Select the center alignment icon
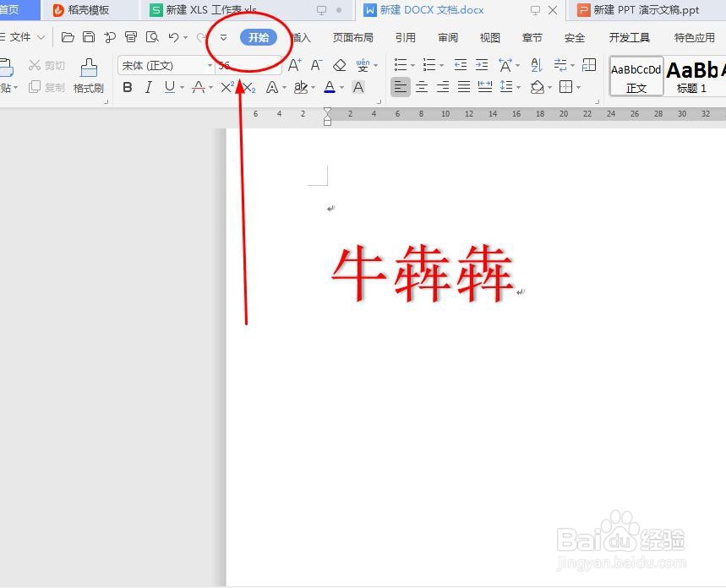Screen dimensions: 726x588 click(x=423, y=86)
